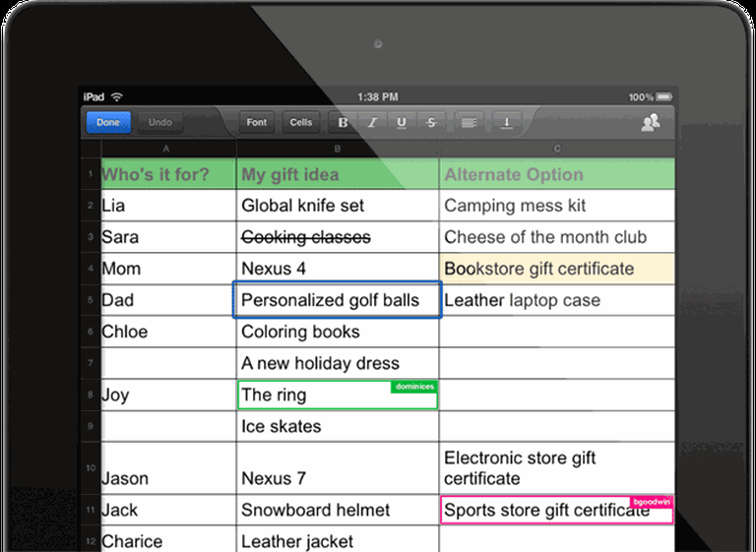756x552 pixels.
Task: Click the 'Ice skates' cell
Action: (338, 426)
